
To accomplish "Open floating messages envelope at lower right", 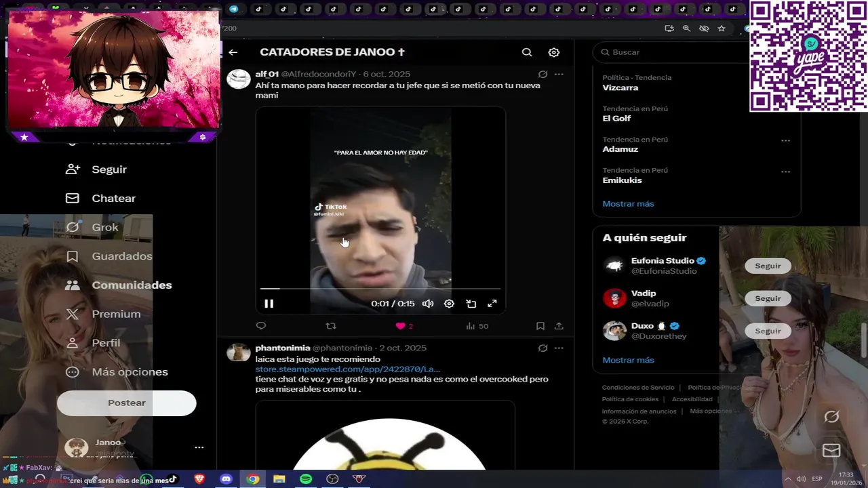I will coord(831,450).
